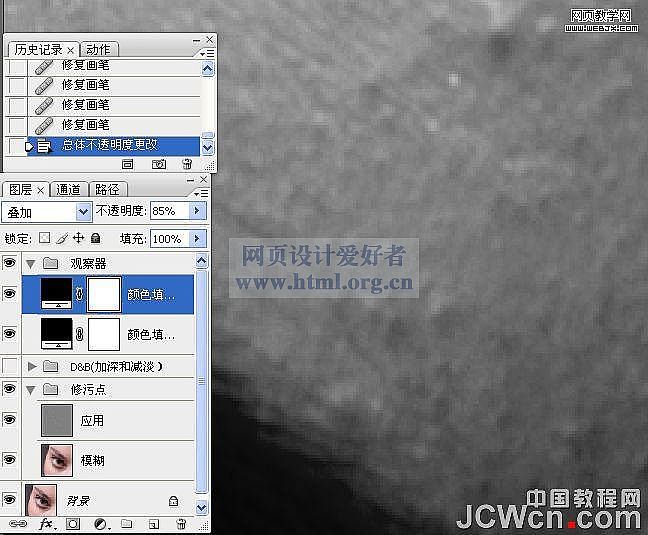Viewport: 648px width, 535px height.
Task: Collapse the 修污点 group triangle
Action: [x=31, y=390]
